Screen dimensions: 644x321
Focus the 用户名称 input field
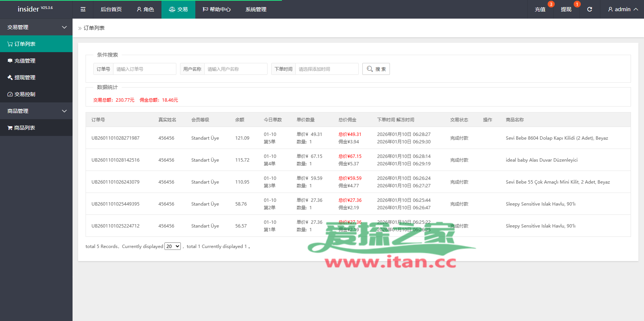(x=236, y=69)
